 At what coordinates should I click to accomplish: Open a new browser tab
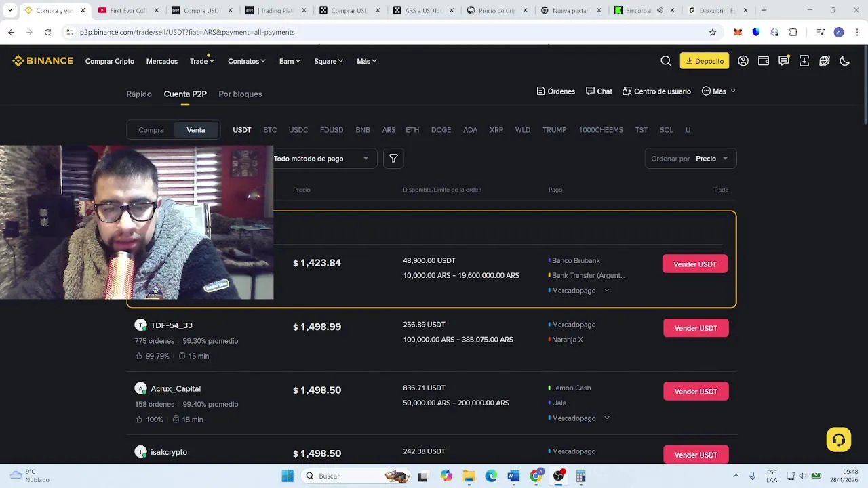pyautogui.click(x=764, y=10)
